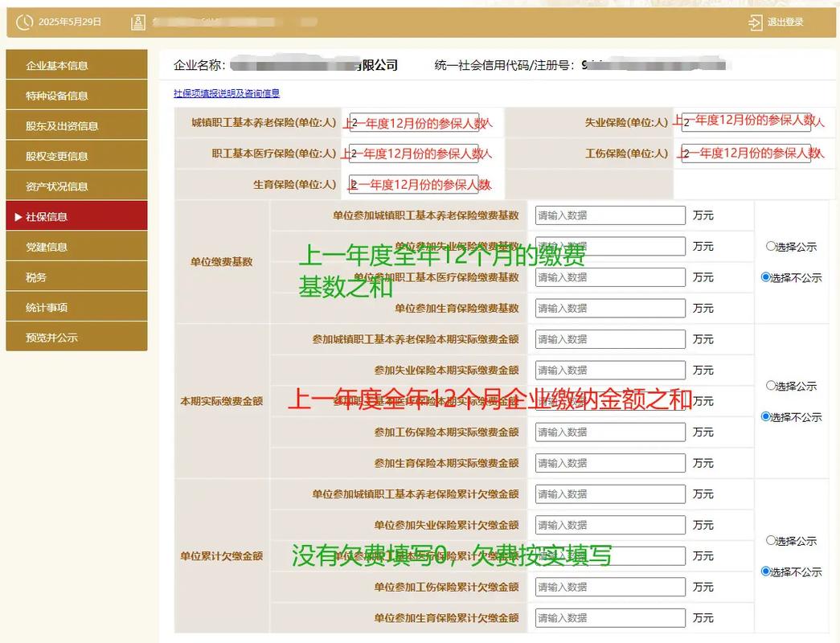Select 选择公示 for 单位缴费基数 section

(x=770, y=246)
